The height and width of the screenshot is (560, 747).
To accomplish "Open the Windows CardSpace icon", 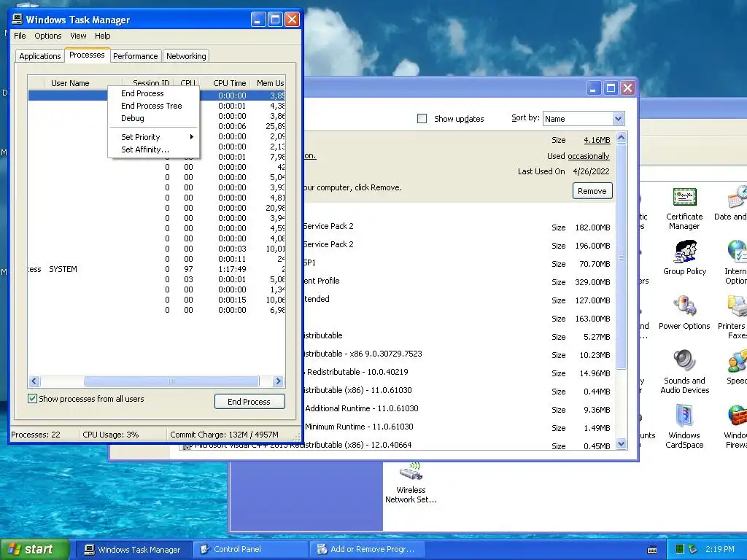I will click(684, 427).
